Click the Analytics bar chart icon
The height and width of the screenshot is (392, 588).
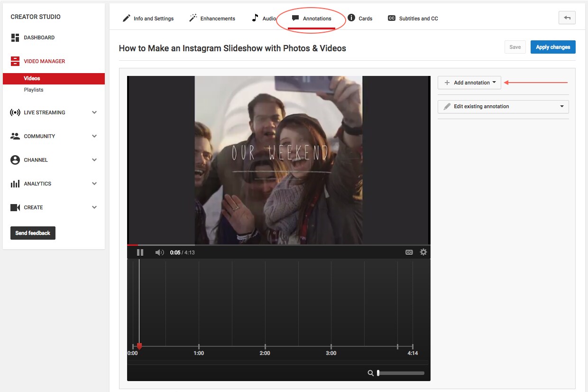pyautogui.click(x=15, y=184)
